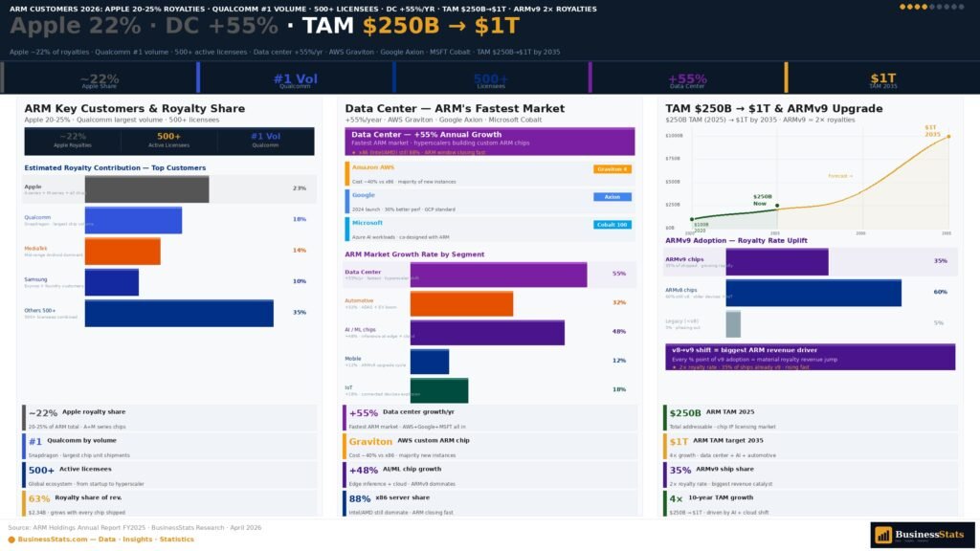
Task: Click the BusinessStats bar chart logo icon
Action: pos(883,535)
